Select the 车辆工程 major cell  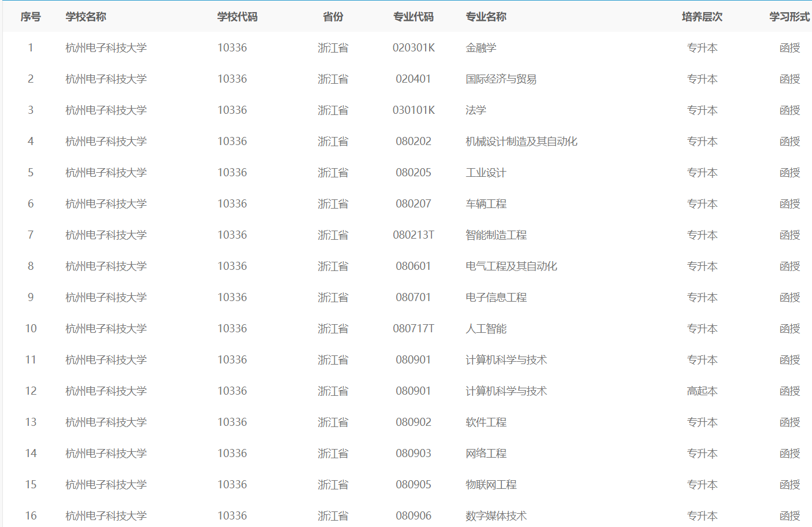(486, 204)
